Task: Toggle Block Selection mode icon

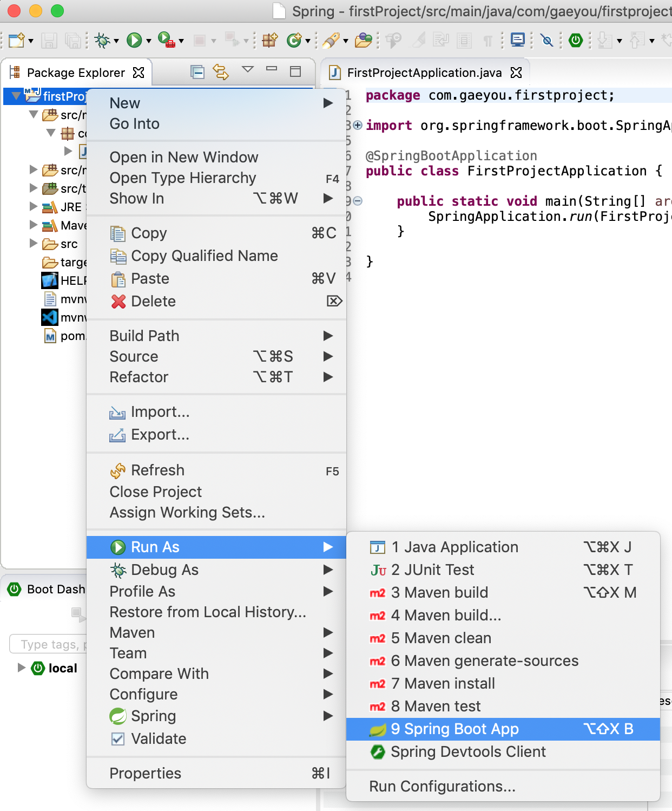Action: pyautogui.click(x=464, y=41)
